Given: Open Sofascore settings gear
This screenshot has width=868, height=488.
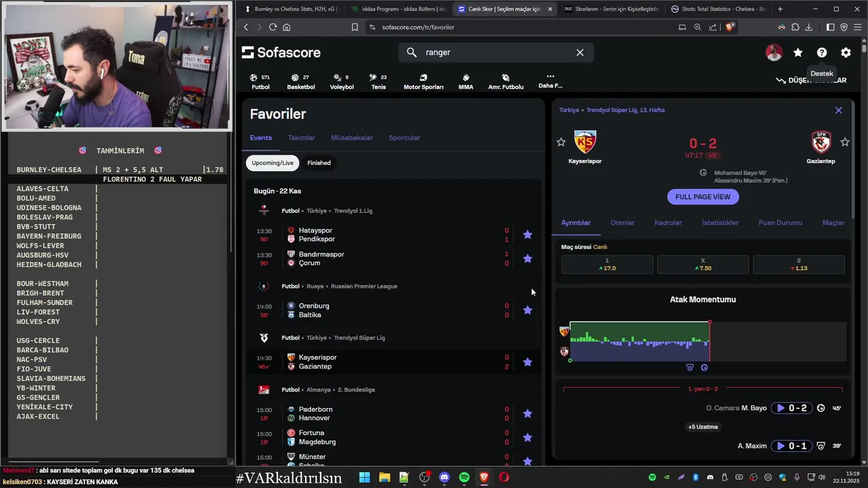Looking at the screenshot, I should [x=846, y=52].
